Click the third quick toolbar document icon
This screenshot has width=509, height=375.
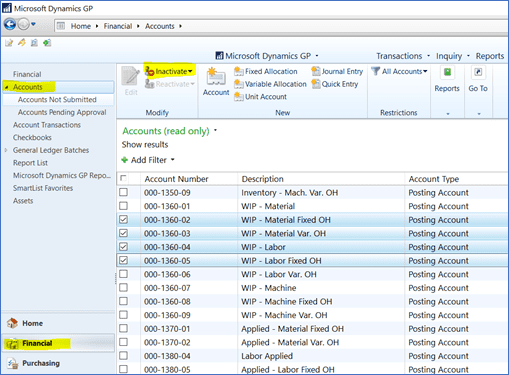click(x=34, y=43)
